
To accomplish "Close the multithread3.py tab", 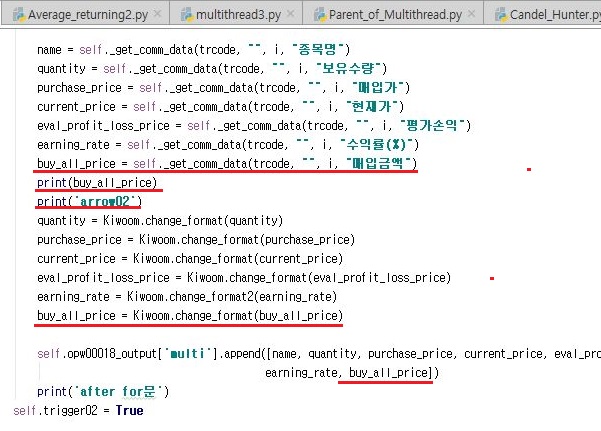I will [x=291, y=14].
